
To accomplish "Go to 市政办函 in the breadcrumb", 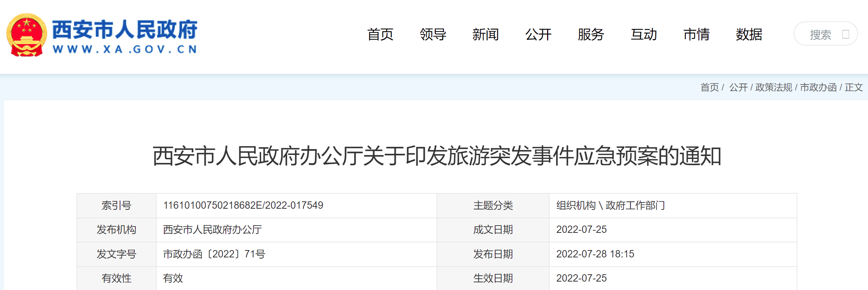I will coord(818,87).
